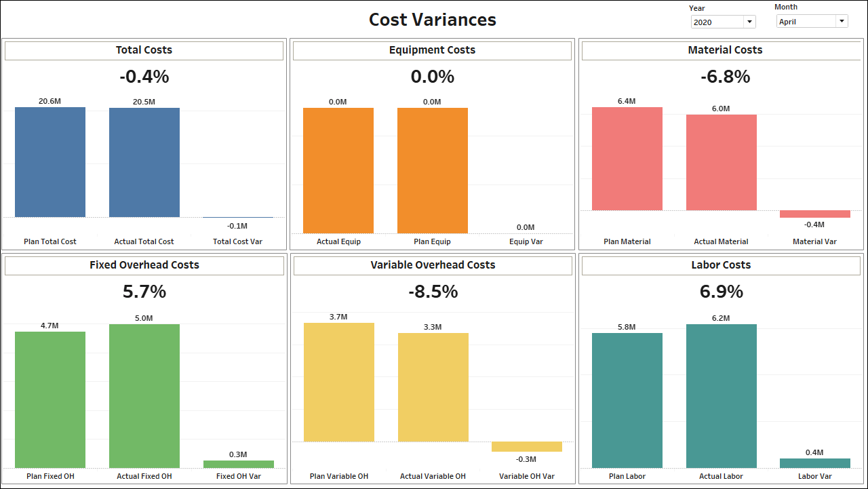Click the Equipment Costs panel title
Image resolution: width=868 pixels, height=489 pixels.
(x=432, y=50)
